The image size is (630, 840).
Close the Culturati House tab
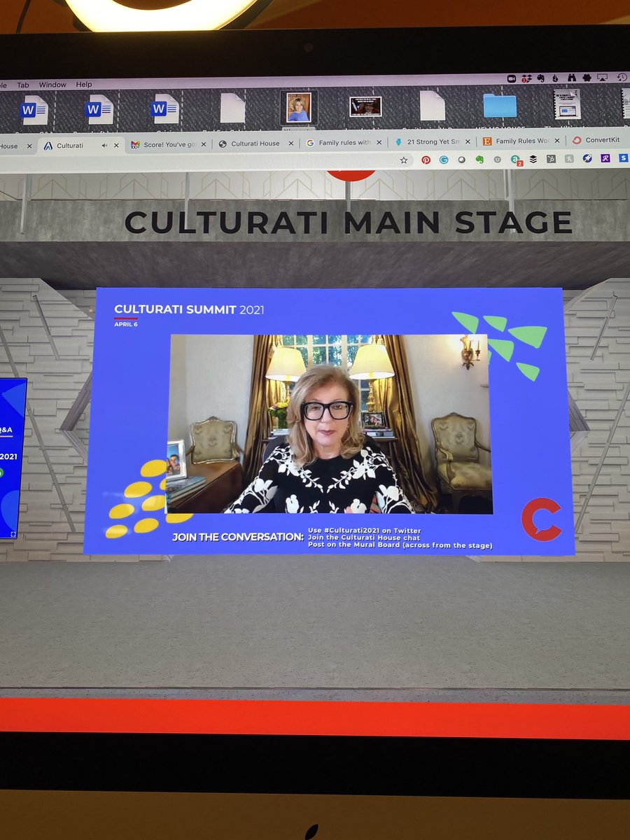tap(292, 143)
